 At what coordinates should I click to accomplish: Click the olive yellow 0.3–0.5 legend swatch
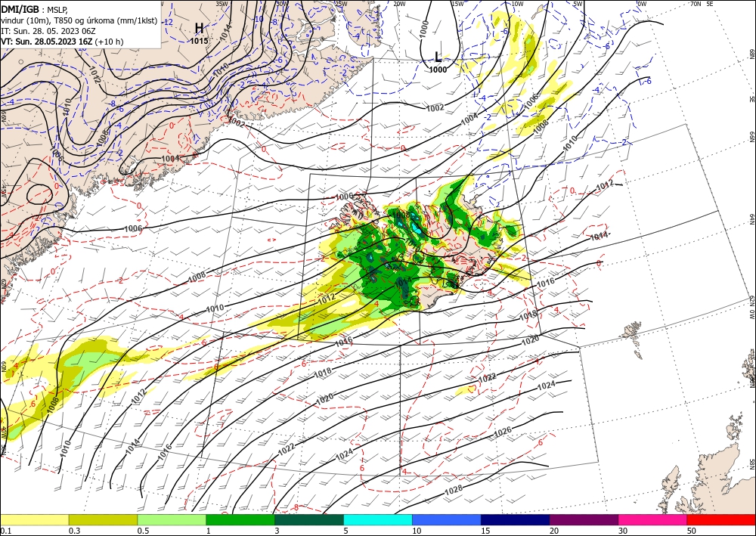pos(103,519)
